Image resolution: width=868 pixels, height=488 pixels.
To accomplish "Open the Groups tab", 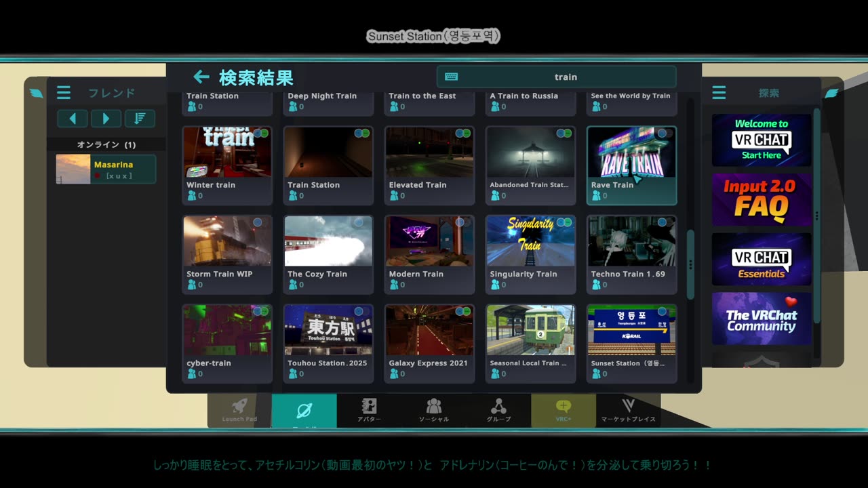I will pyautogui.click(x=498, y=410).
